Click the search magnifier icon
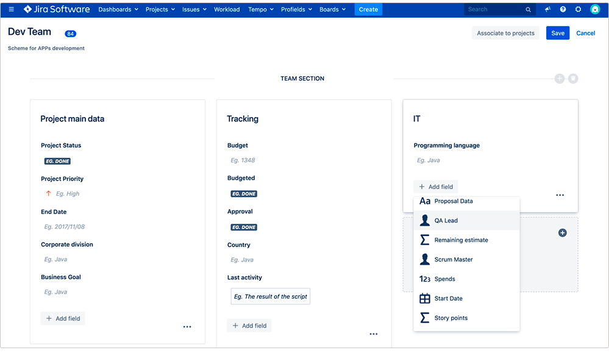609x364 pixels. click(x=528, y=9)
